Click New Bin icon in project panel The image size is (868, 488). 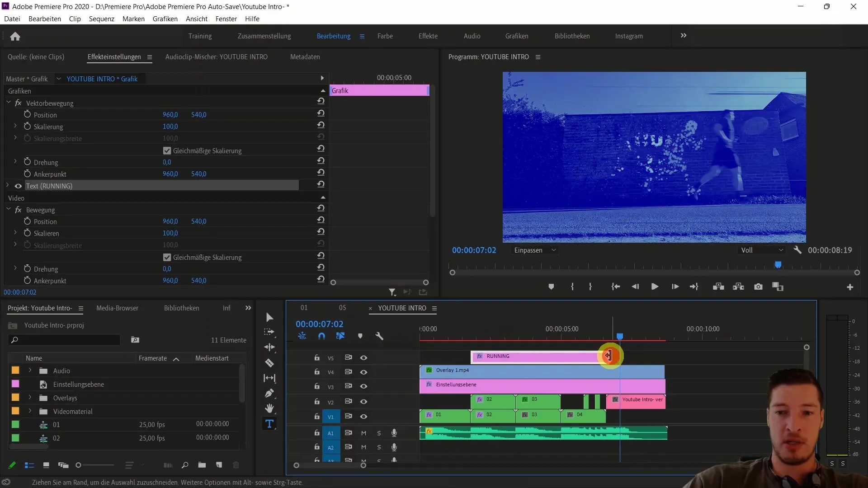point(202,465)
